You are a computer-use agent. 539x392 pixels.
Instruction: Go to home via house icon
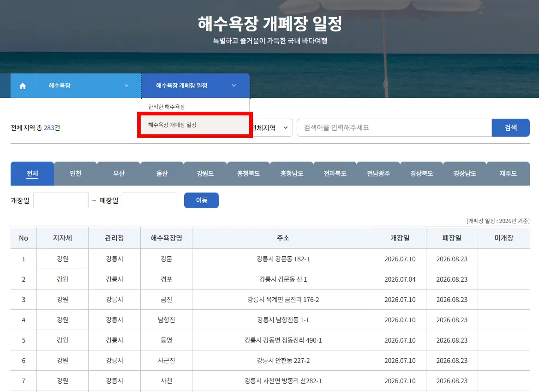point(23,85)
